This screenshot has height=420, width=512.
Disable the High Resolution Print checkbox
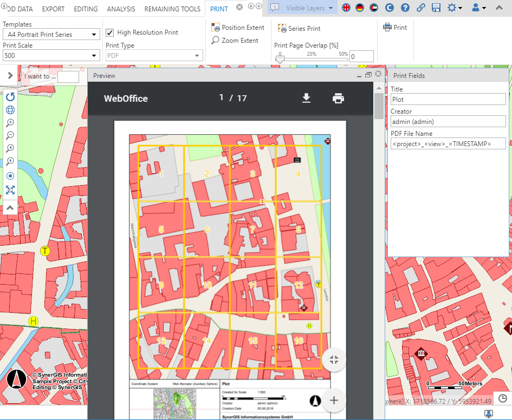(x=110, y=32)
